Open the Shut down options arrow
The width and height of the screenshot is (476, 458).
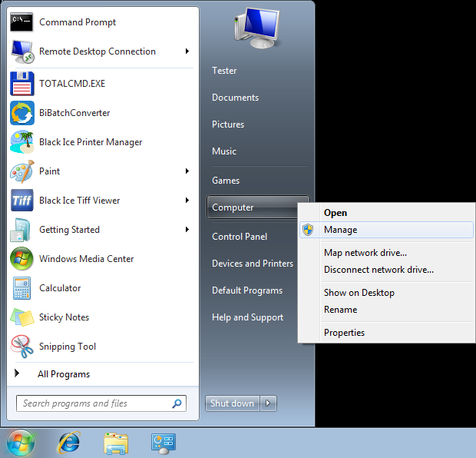[269, 403]
